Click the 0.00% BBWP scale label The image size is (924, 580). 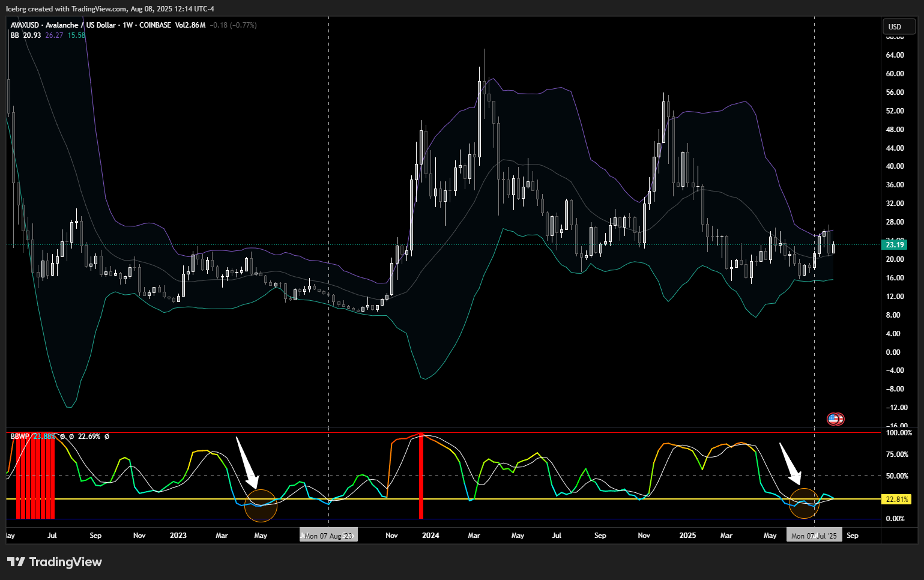pyautogui.click(x=895, y=519)
